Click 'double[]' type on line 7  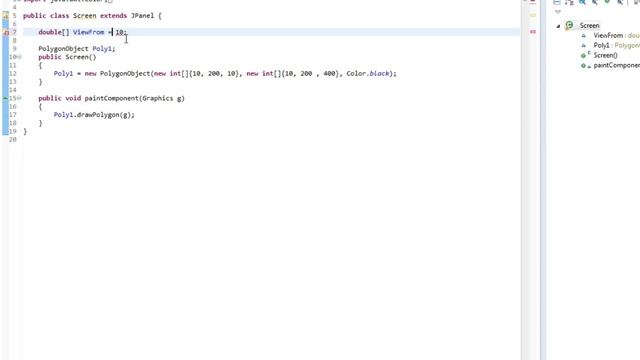click(54, 32)
